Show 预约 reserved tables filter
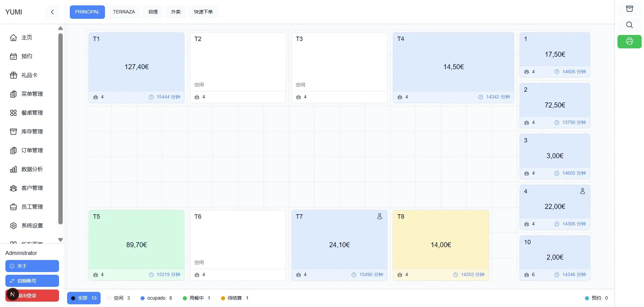Viewport: 644px width, 307px height. pos(596,298)
